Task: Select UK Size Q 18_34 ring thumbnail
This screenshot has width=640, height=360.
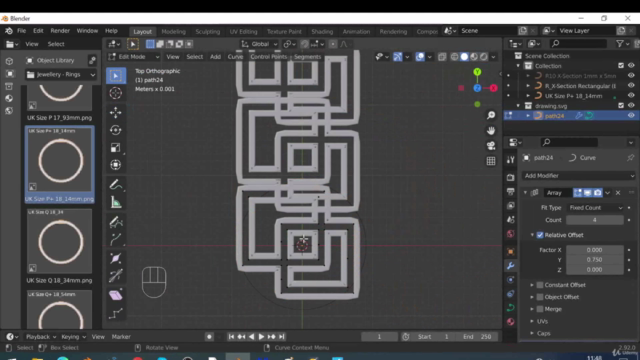Action: pyautogui.click(x=60, y=242)
